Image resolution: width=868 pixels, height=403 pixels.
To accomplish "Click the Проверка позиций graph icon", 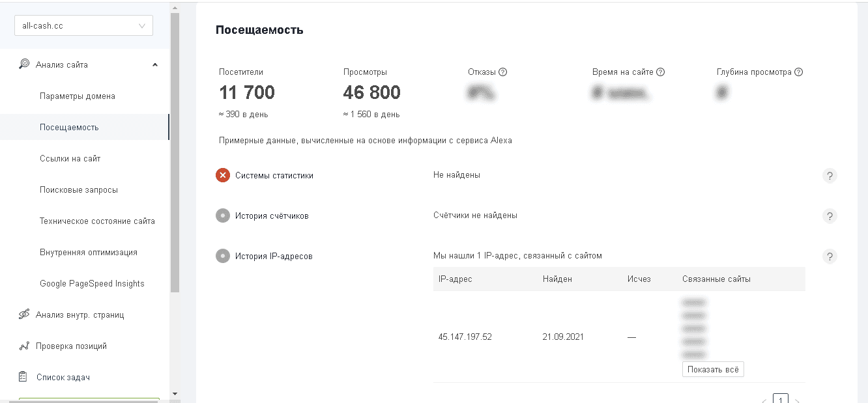I will tap(24, 346).
